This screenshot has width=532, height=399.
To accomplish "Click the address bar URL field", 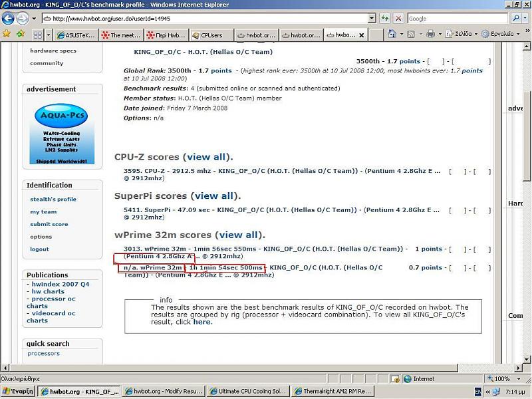I will [x=205, y=19].
